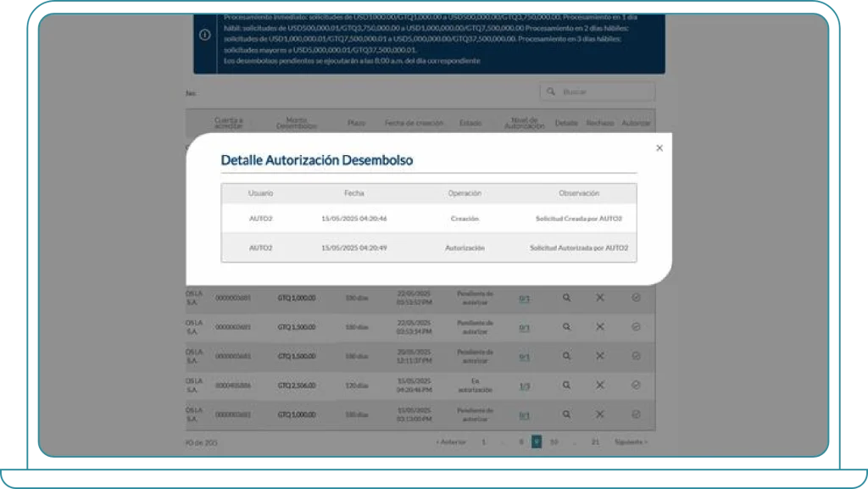
Task: Close the Detalle Autorización Desembolso dialog
Action: [659, 148]
